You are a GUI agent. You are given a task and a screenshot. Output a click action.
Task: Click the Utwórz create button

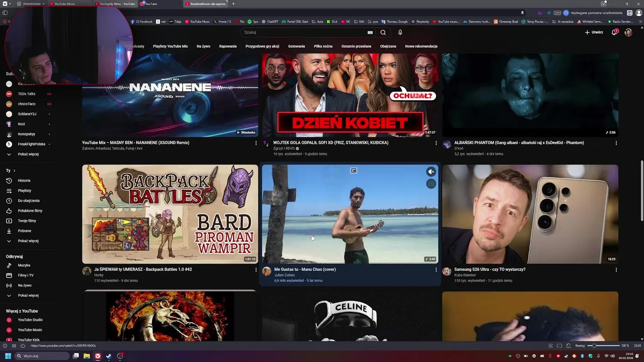coord(594,32)
